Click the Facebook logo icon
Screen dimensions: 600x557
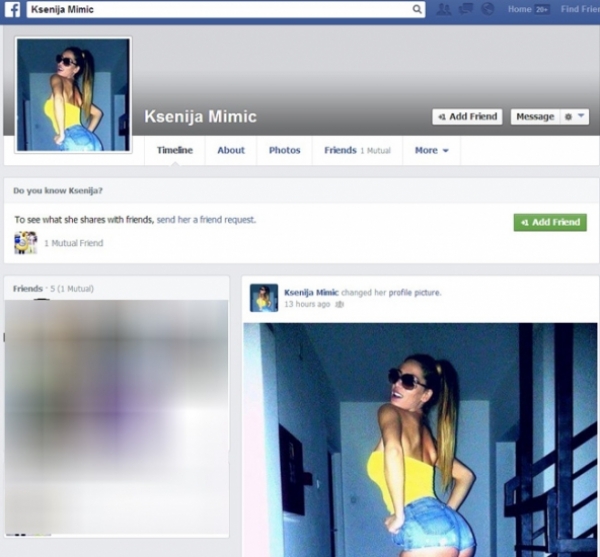pyautogui.click(x=12, y=9)
